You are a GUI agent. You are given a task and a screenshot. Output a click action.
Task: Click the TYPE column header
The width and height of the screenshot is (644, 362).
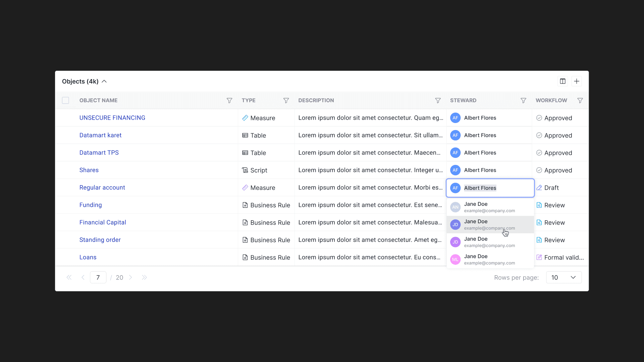coord(249,101)
